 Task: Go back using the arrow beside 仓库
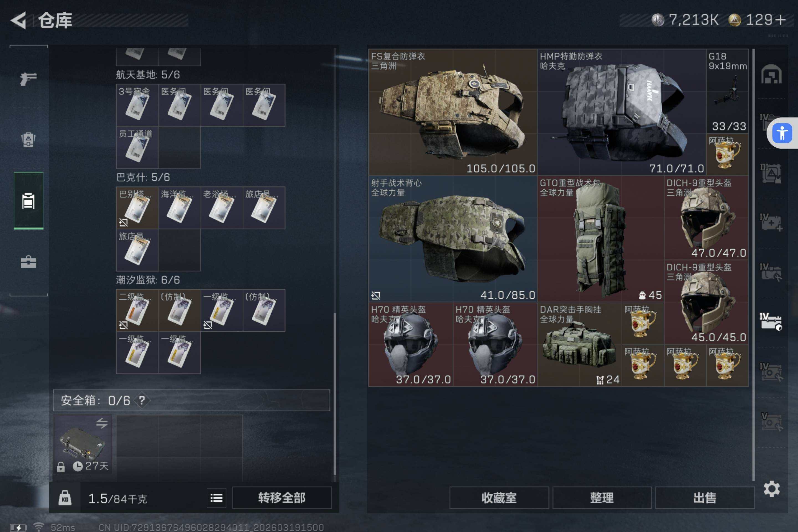tap(18, 20)
